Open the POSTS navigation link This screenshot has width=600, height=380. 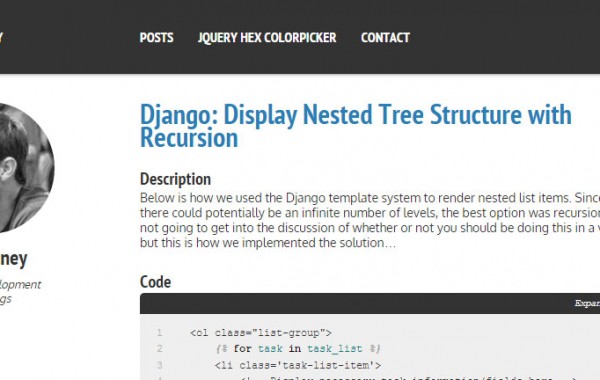(156, 38)
